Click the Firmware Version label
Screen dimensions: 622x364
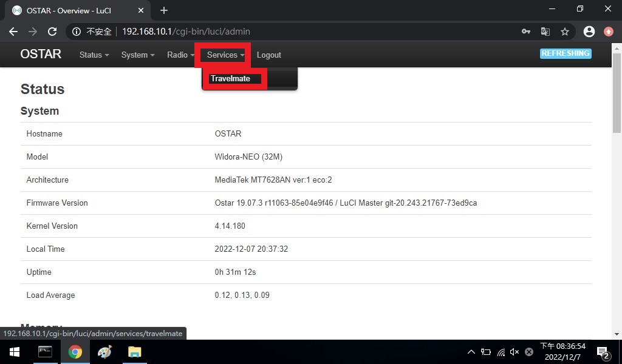pyautogui.click(x=57, y=203)
